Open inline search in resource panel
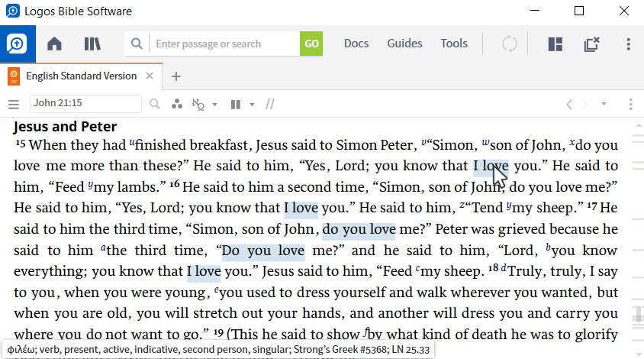Image resolution: width=644 pixels, height=359 pixels. (155, 104)
